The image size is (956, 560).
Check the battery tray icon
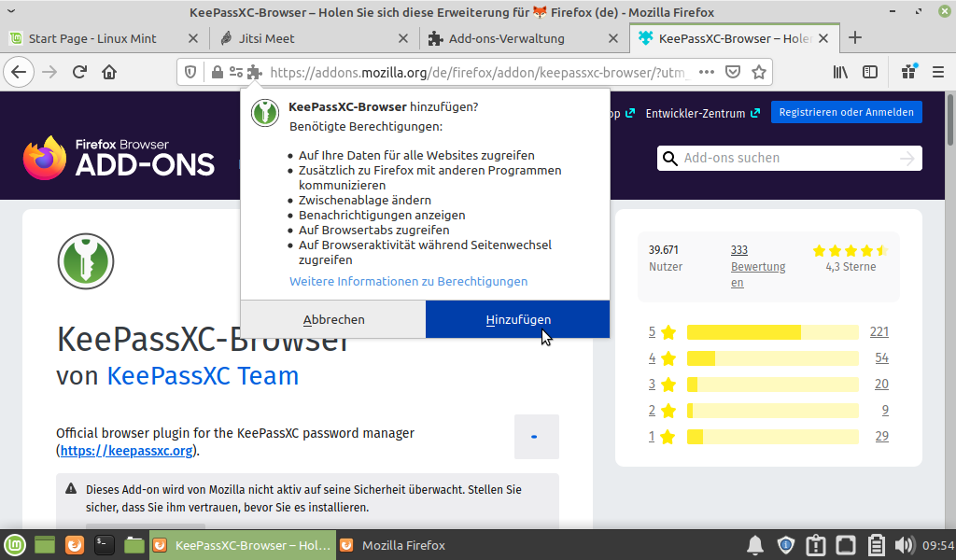click(876, 545)
